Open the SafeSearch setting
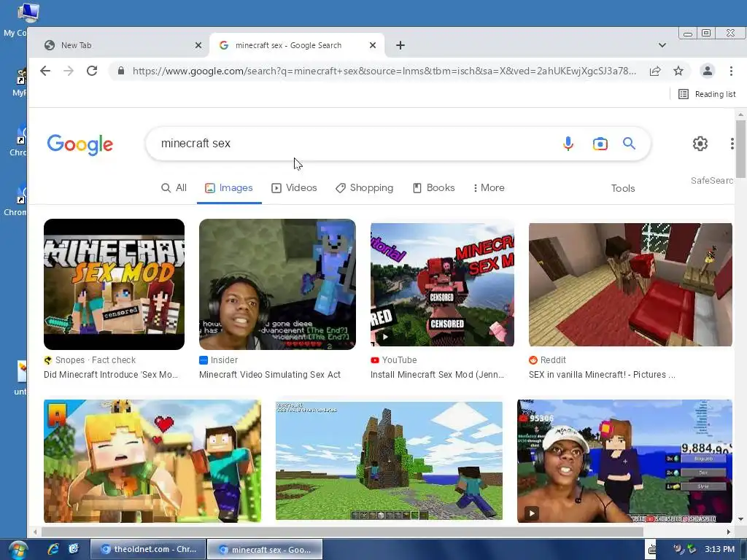This screenshot has width=747, height=560. pos(712,181)
